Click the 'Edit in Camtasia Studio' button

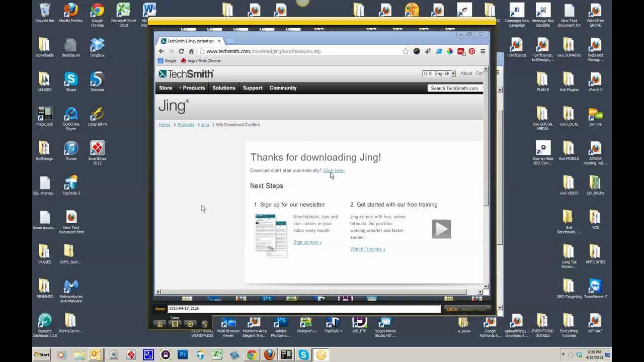pyautogui.click(x=466, y=309)
